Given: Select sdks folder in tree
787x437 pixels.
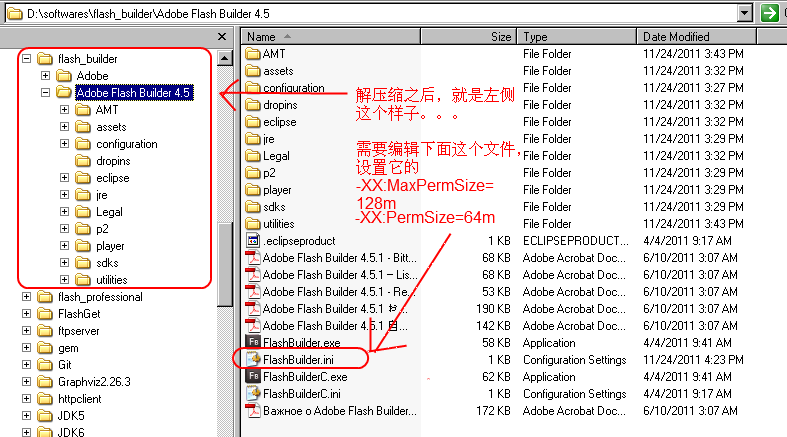Looking at the screenshot, I should [x=107, y=263].
